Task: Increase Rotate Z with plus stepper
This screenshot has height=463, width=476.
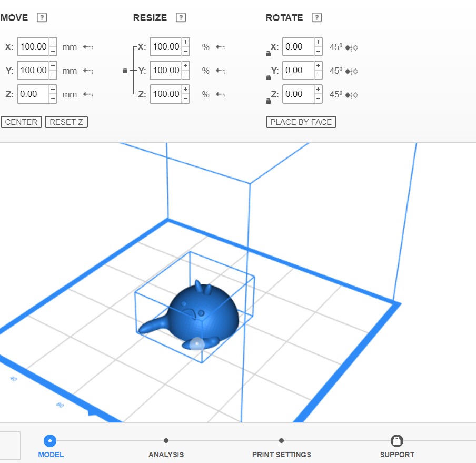Action: point(318,89)
